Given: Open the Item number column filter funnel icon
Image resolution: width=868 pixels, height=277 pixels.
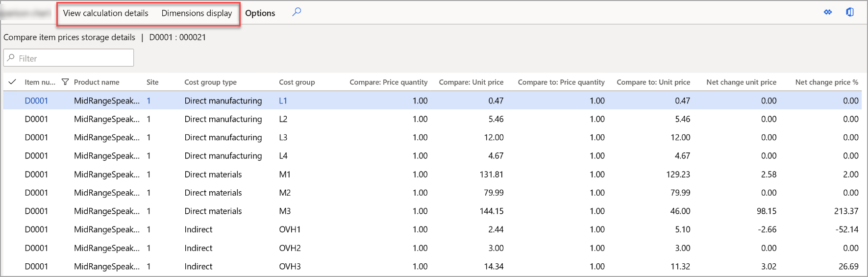Looking at the screenshot, I should [x=65, y=82].
